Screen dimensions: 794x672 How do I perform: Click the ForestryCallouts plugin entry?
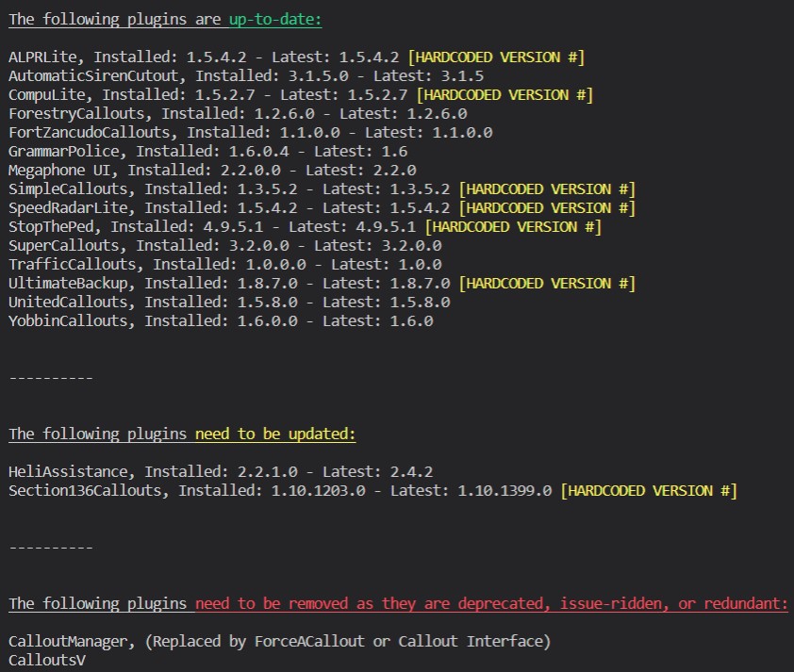point(238,114)
